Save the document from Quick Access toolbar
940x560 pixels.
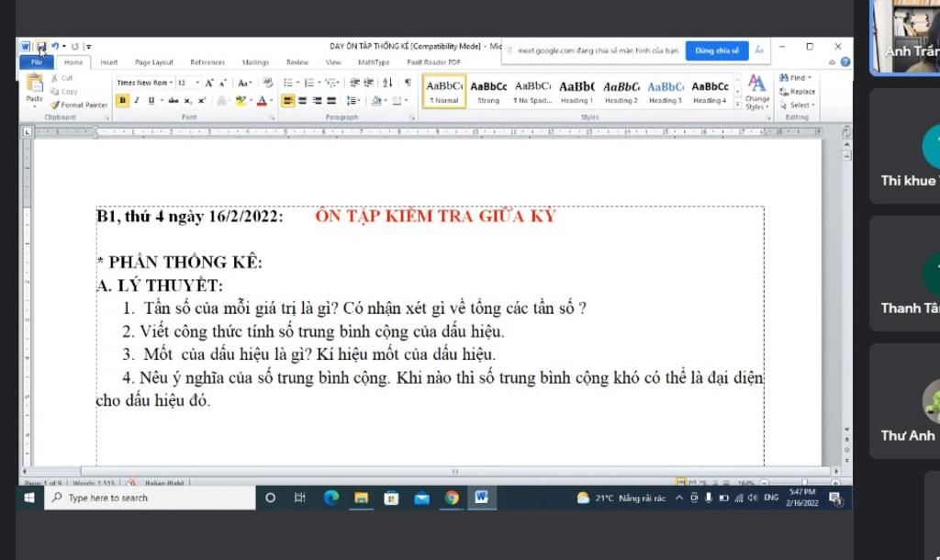click(40, 46)
